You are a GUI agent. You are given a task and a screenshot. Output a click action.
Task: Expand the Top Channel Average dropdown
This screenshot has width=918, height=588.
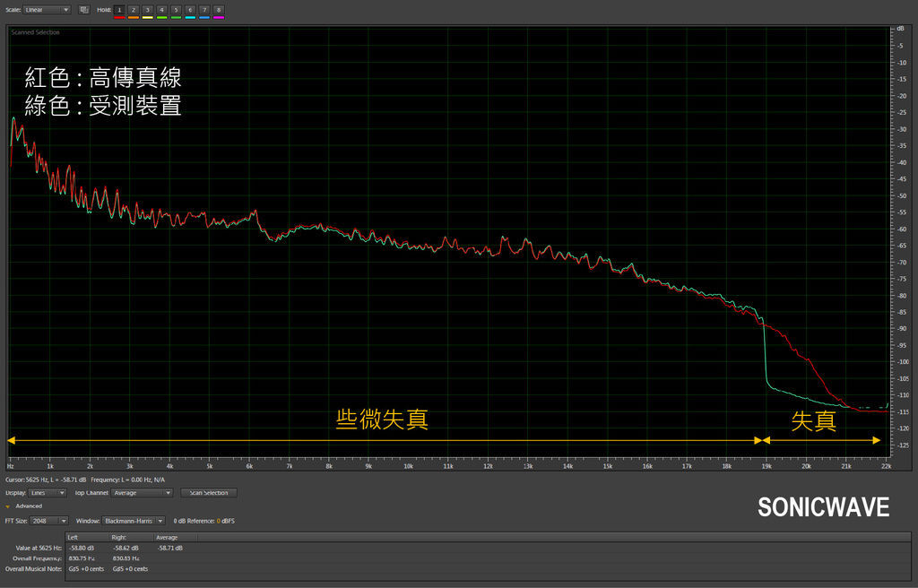click(143, 493)
